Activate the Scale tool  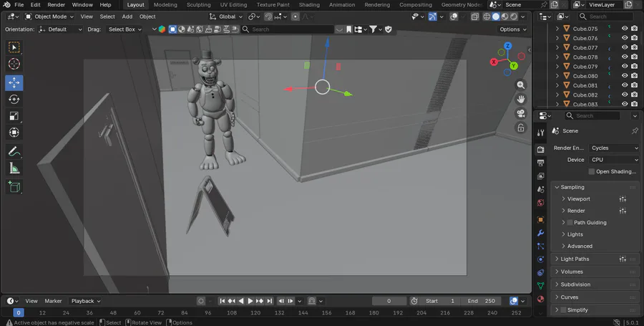(14, 116)
